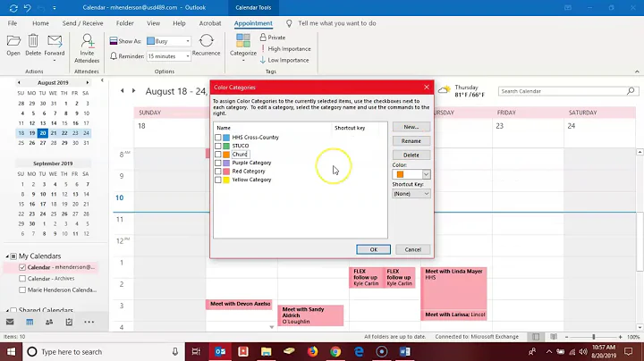Collapse the My Calendars group

click(x=7, y=256)
